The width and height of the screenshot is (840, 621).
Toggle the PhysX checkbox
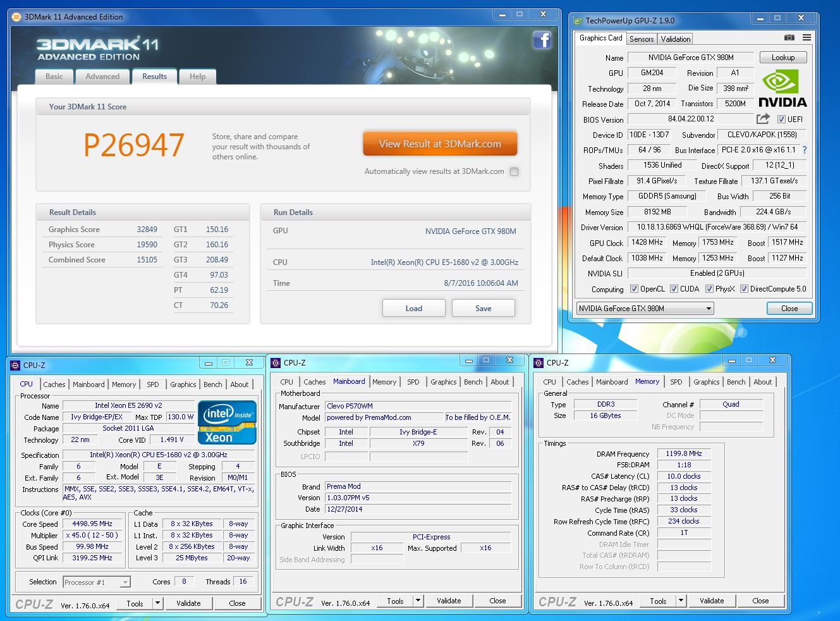tap(709, 289)
